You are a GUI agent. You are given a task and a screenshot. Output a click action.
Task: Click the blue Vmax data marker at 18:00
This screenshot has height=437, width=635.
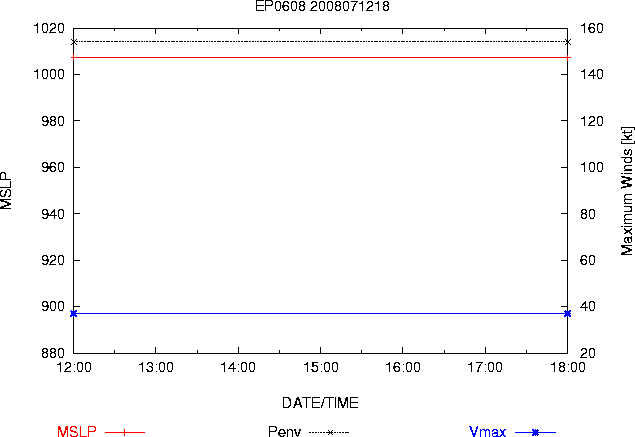click(x=567, y=313)
